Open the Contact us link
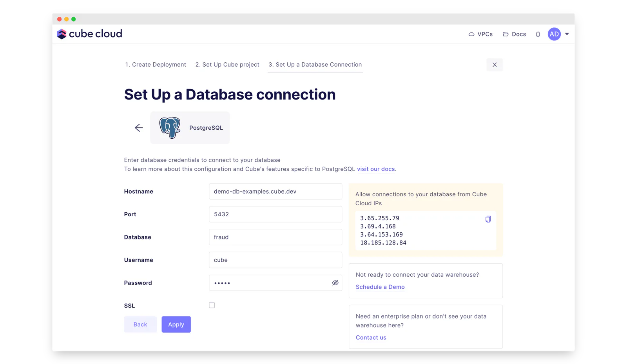Image resolution: width=627 pixels, height=364 pixels. (x=371, y=337)
